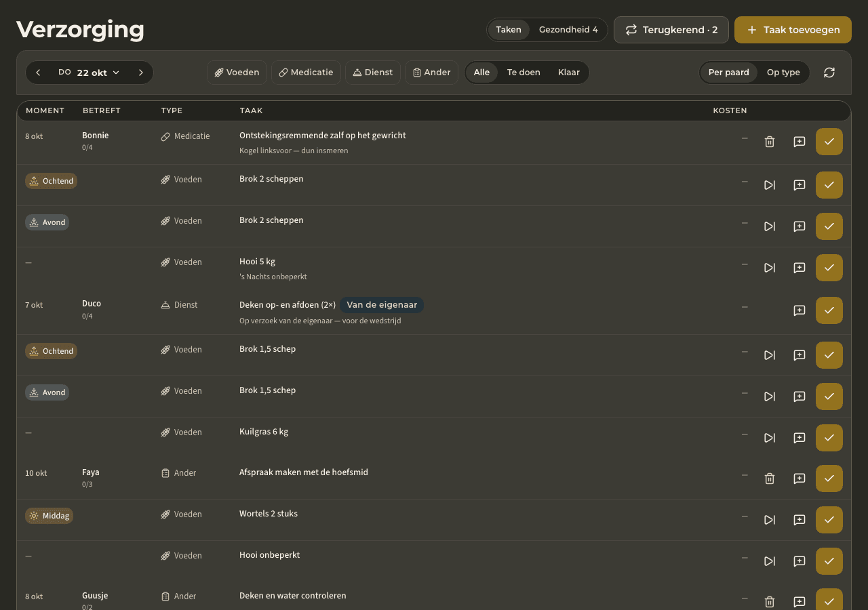Add note to Kuilgras 6 kg

800,438
